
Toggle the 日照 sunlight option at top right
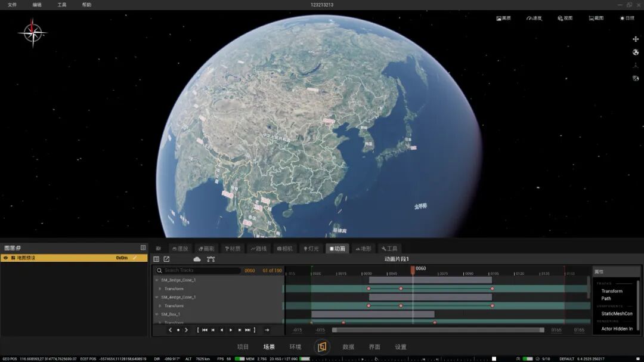point(627,18)
